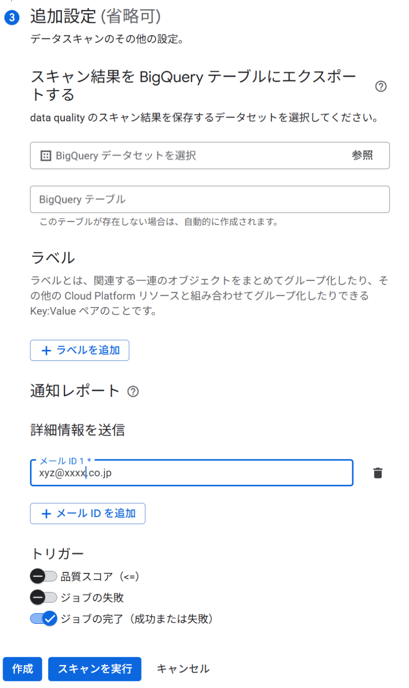Viewport: 409px width, 688px height.
Task: Click help icon beside BigQuery export heading
Action: point(380,86)
